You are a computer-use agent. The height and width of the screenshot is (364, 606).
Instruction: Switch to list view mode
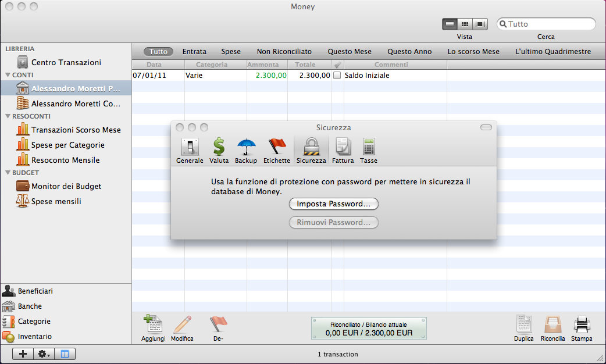(x=450, y=24)
